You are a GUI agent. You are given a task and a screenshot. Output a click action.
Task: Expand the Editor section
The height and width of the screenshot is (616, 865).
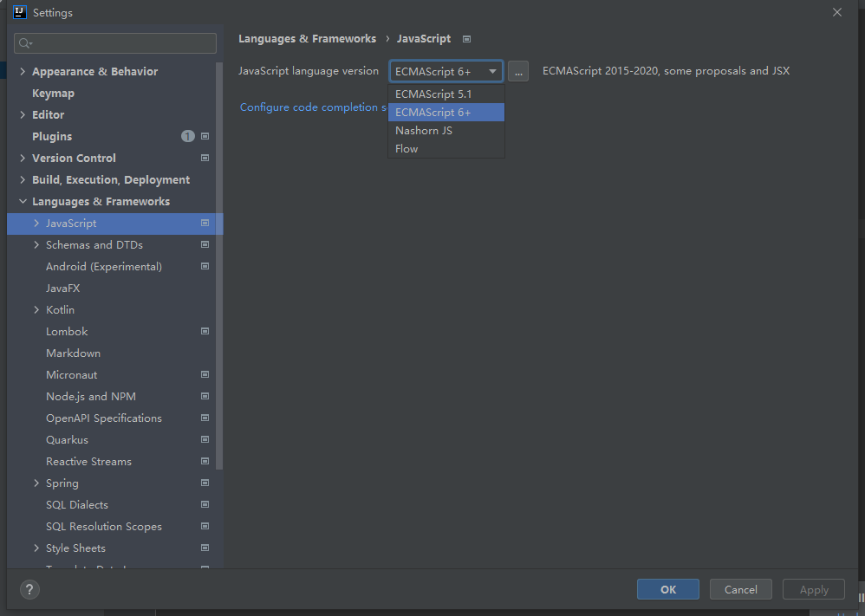click(23, 114)
